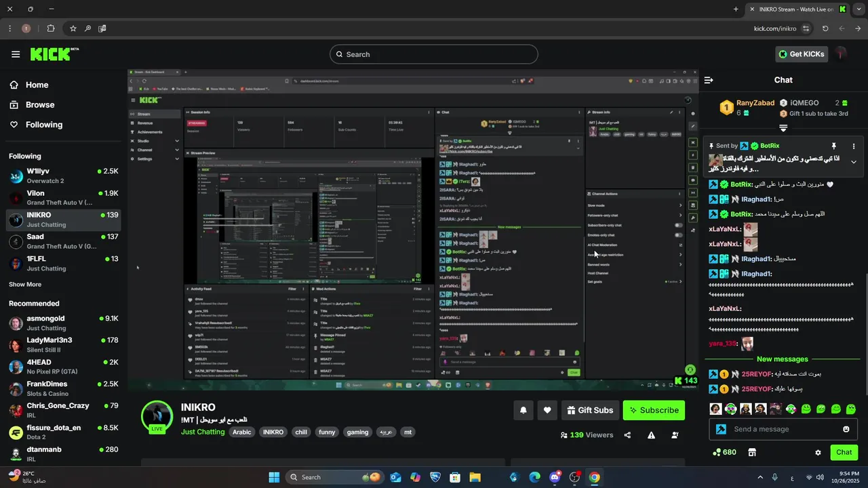The width and height of the screenshot is (868, 488).
Task: Click iQMEGO on gift leaderboard
Action: pos(804,103)
